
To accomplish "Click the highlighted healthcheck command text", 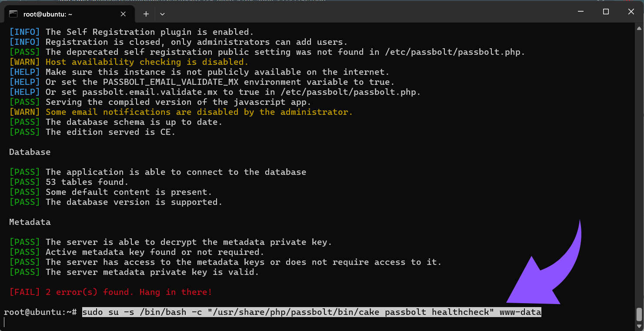I will click(312, 312).
